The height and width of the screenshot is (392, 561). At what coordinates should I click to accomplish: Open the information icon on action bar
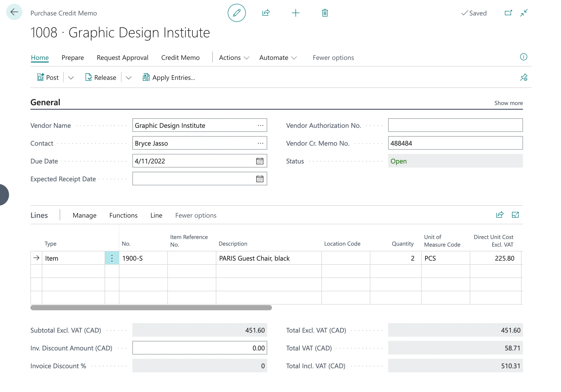[523, 57]
